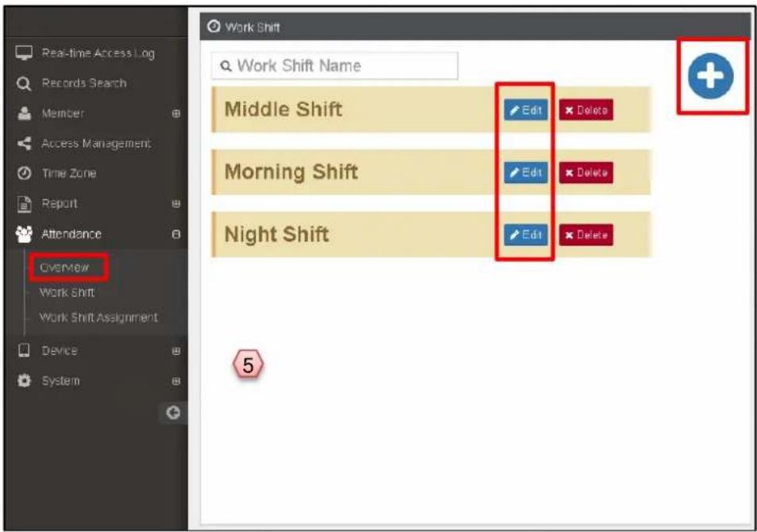Expand the System submenu
Screen dimensions: 757x532
(176, 381)
